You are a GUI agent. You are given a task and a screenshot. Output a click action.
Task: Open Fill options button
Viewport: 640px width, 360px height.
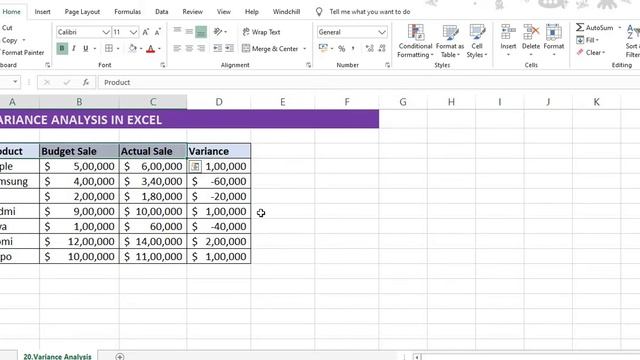tap(587, 40)
